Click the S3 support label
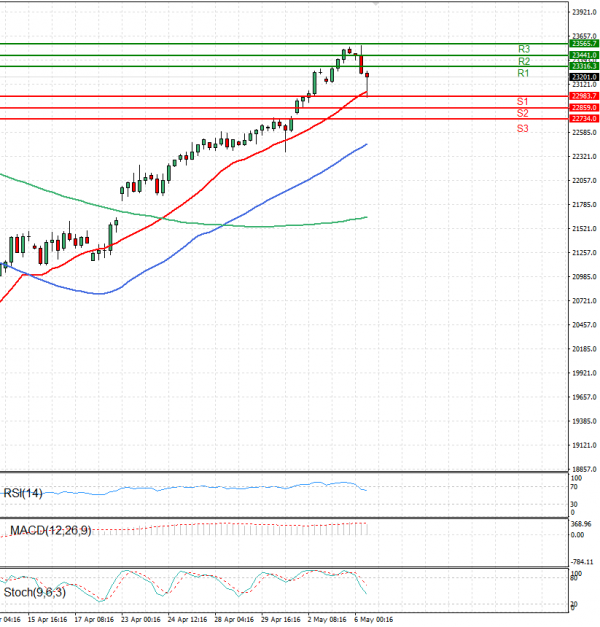This screenshot has width=600, height=627. tap(522, 128)
